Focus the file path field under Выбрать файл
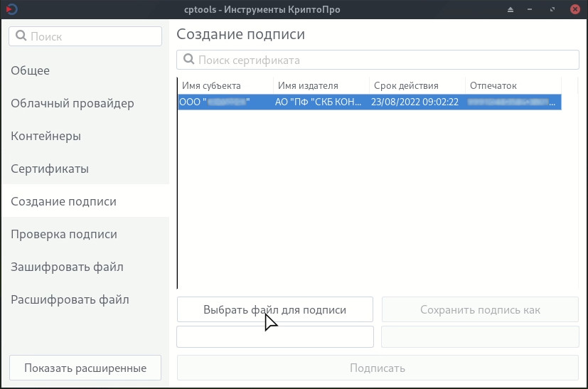The width and height of the screenshot is (588, 389). click(x=275, y=336)
